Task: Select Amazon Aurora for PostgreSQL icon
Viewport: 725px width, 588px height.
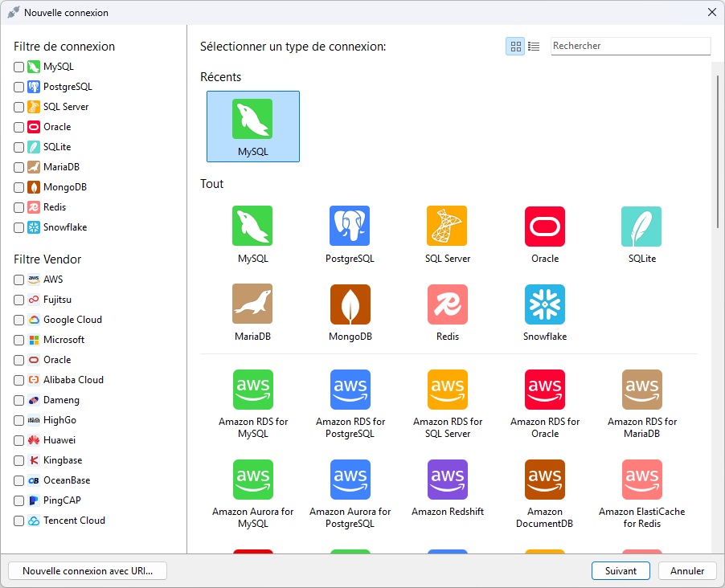Action: coord(350,480)
